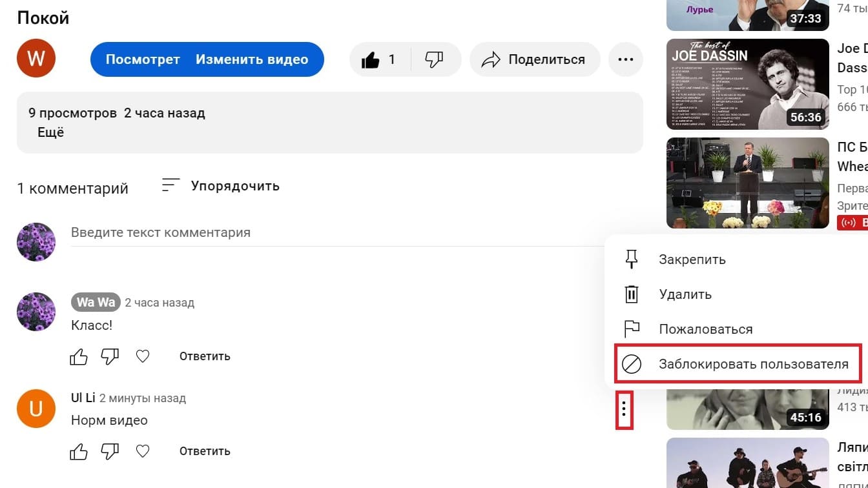
Task: Expand description with 'Ещё'
Action: (52, 133)
